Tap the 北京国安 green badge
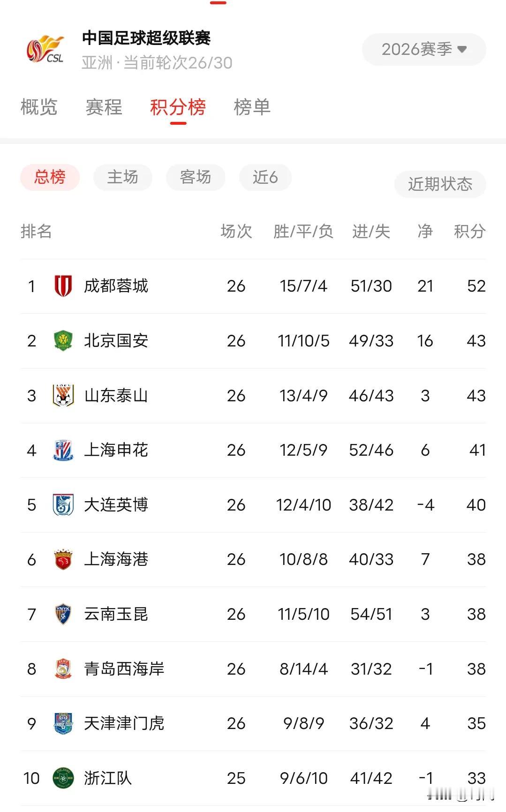Image resolution: width=506 pixels, height=812 pixels. click(63, 341)
